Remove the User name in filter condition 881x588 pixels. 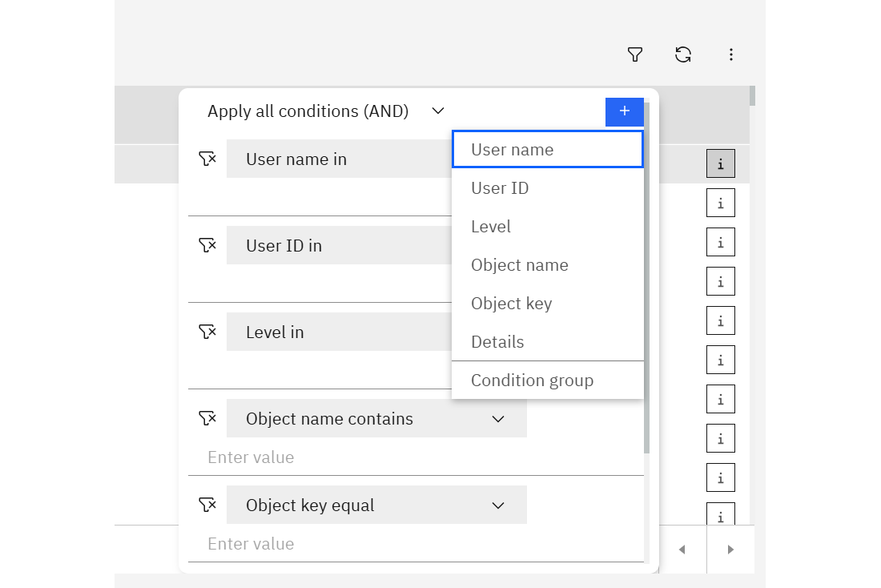[x=207, y=159]
